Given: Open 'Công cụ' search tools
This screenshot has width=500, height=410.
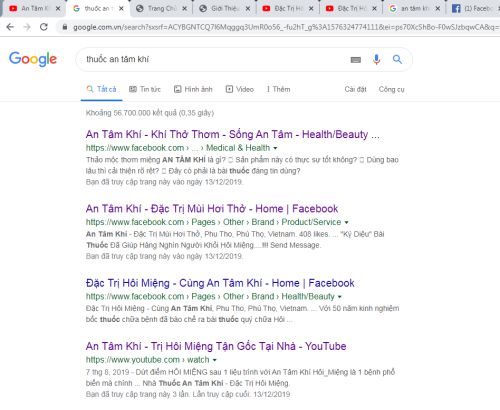Looking at the screenshot, I should tap(391, 89).
